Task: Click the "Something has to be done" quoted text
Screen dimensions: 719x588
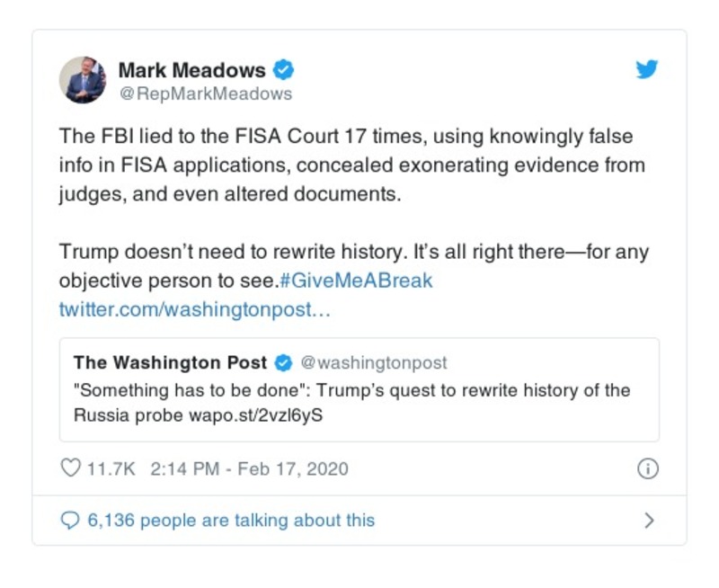Action: 351,390
